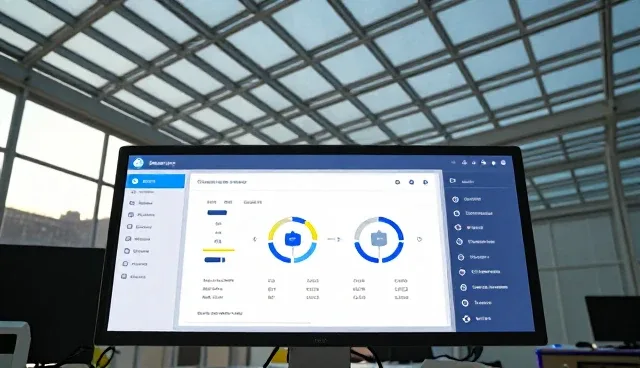Image resolution: width=640 pixels, height=368 pixels.
Task: Click the flag icon heading the right blue panel
Action: pyautogui.click(x=452, y=181)
